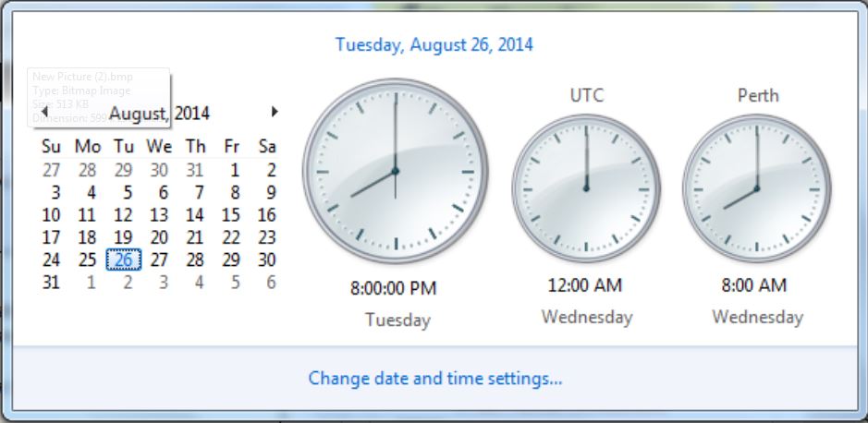Click the August, 2014 month header
This screenshot has height=423, width=868.
159,114
